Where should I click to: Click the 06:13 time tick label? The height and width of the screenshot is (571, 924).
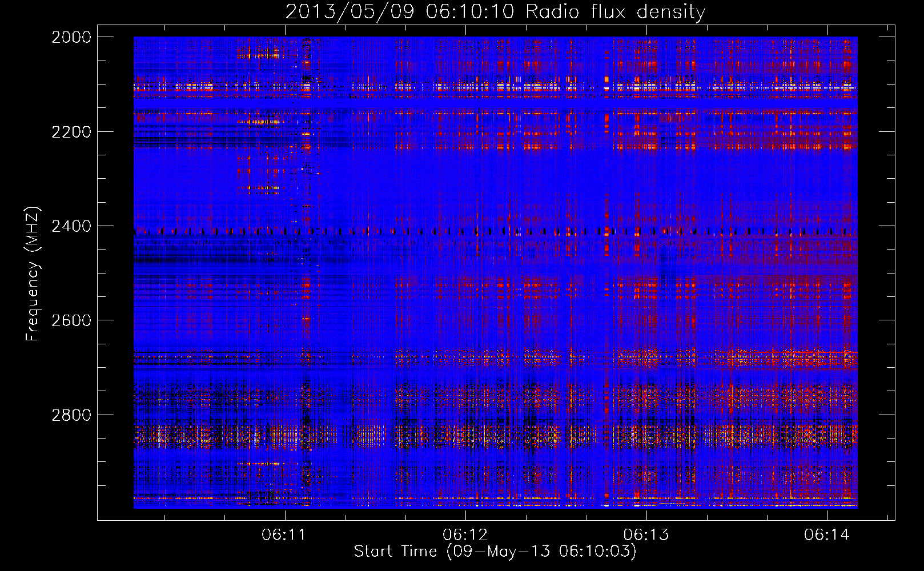point(646,535)
